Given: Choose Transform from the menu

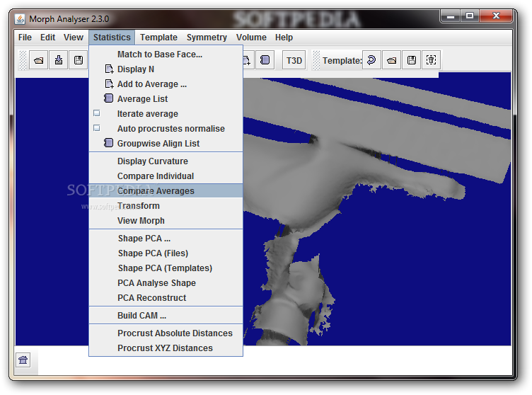Looking at the screenshot, I should pyautogui.click(x=166, y=206).
